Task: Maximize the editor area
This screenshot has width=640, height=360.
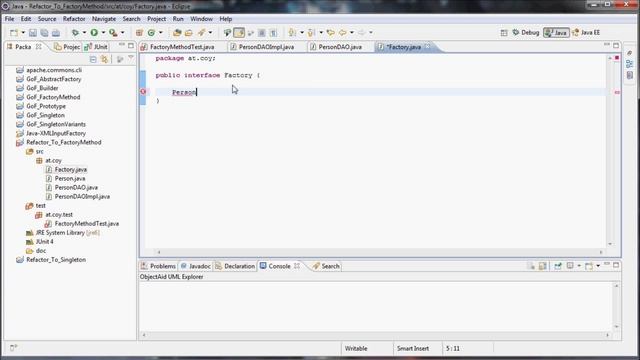Action: pyautogui.click(x=616, y=46)
